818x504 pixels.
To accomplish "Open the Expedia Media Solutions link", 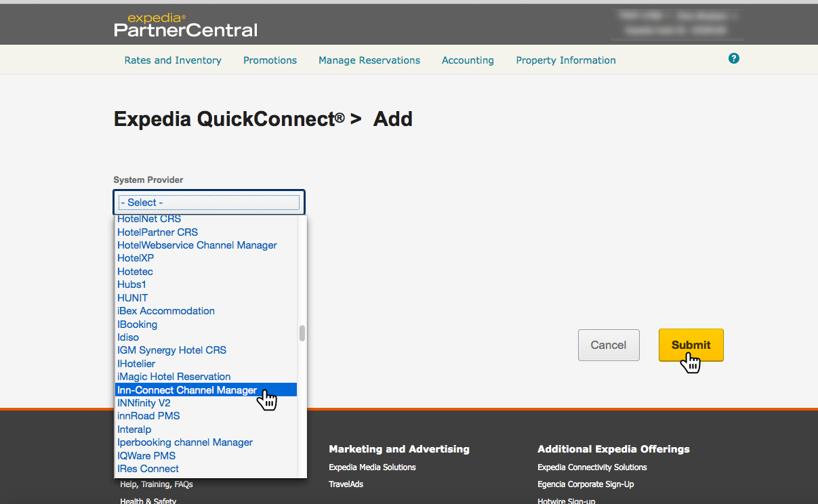I will coord(372,467).
